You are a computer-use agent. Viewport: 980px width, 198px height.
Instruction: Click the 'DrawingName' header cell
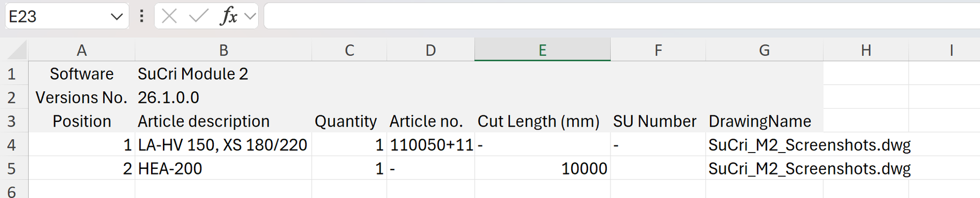pos(764,121)
